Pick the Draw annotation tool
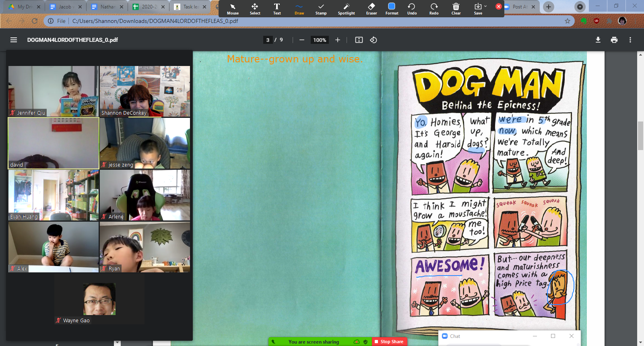Image resolution: width=644 pixels, height=346 pixels. tap(299, 8)
